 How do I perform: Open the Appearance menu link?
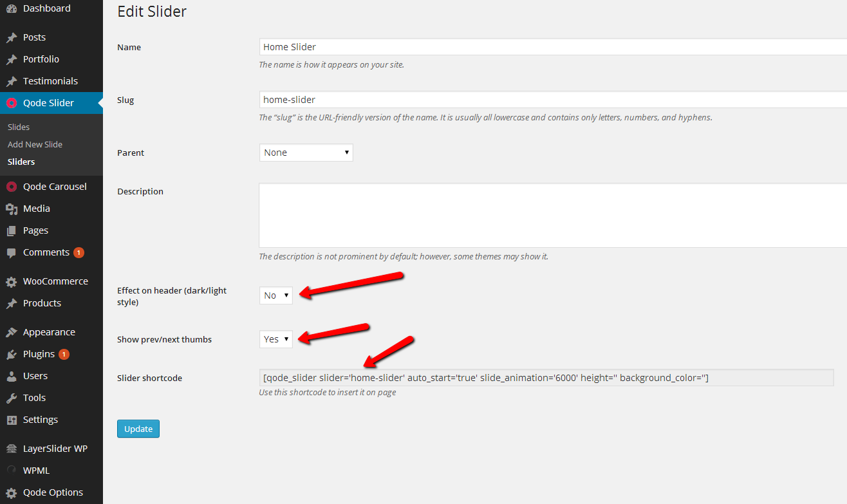(x=49, y=333)
